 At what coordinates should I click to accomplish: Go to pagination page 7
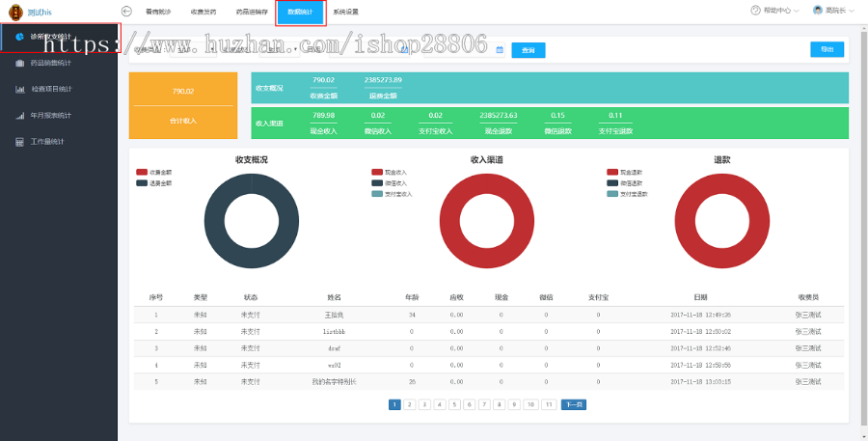click(484, 405)
